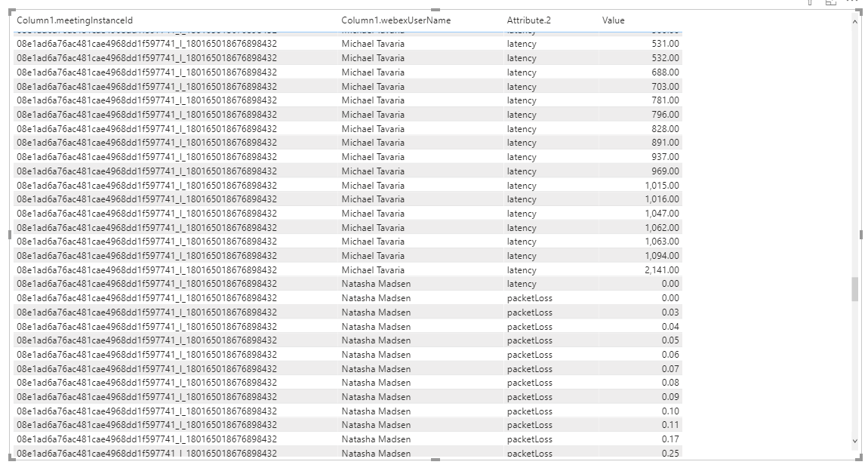
Task: Click the 891.00 value cell
Action: click(665, 143)
